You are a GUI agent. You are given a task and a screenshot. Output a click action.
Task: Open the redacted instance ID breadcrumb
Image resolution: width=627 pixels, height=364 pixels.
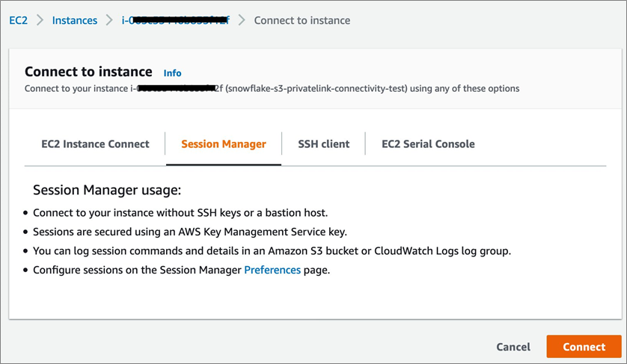[x=176, y=20]
